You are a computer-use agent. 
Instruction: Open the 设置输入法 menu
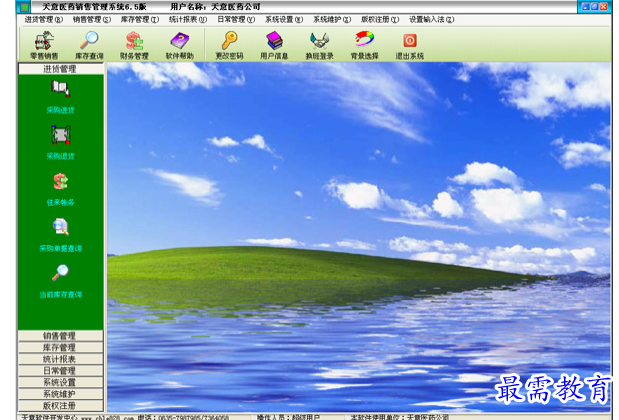pyautogui.click(x=431, y=19)
